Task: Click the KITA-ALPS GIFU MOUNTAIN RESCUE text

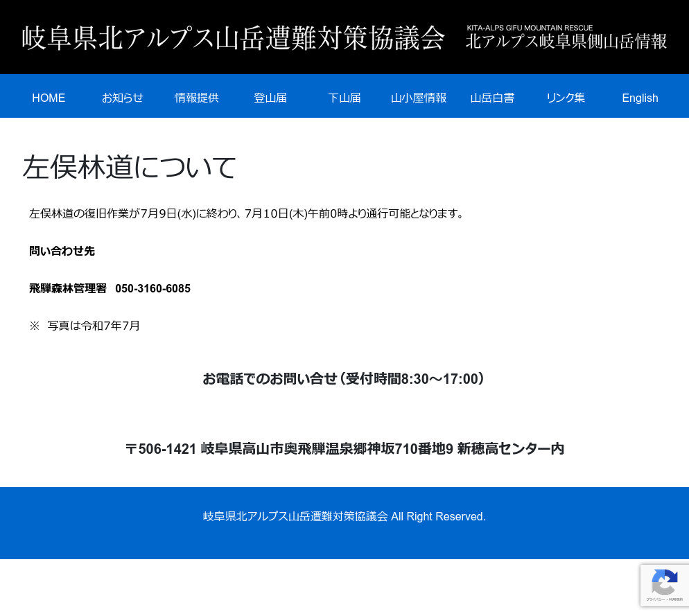Action: 530,28
